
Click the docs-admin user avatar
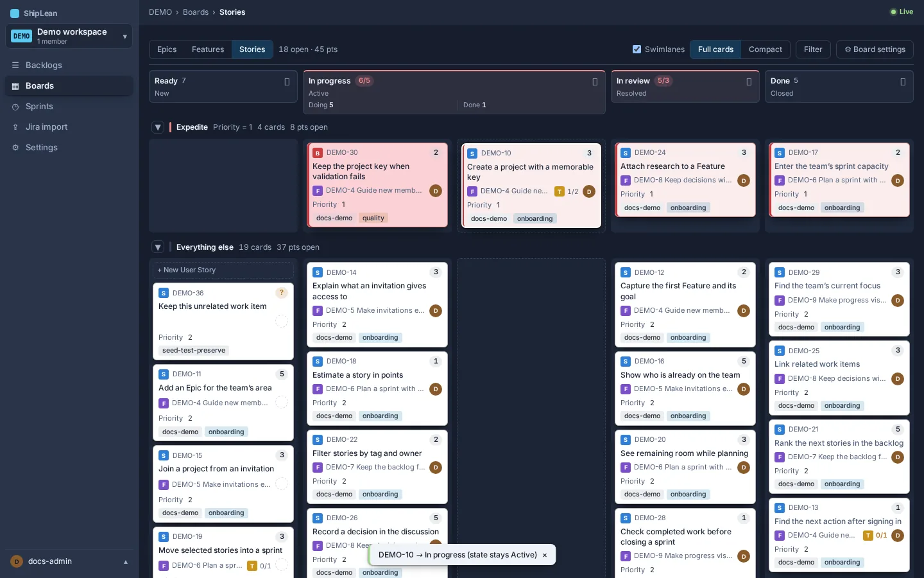(17, 561)
